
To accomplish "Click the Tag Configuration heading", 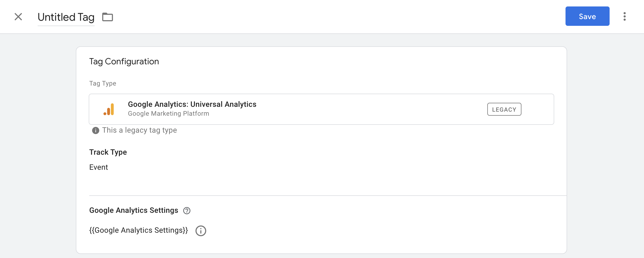I will (124, 62).
